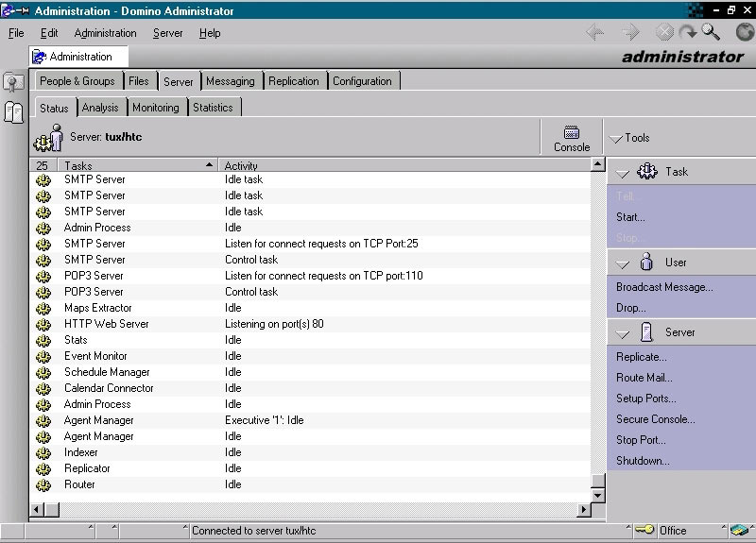Viewport: 756px width, 543px height.
Task: Click the top server bookmark sidebar icon
Action: coord(13,83)
